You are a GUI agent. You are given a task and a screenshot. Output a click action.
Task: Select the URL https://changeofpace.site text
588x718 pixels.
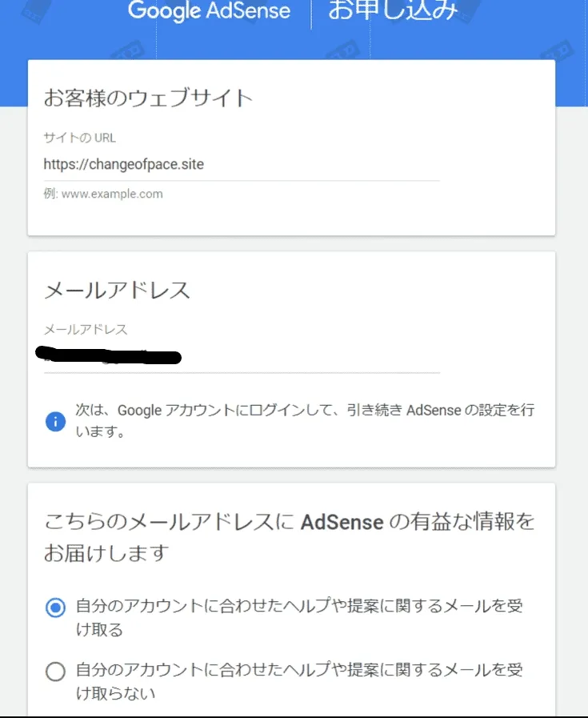click(x=124, y=164)
